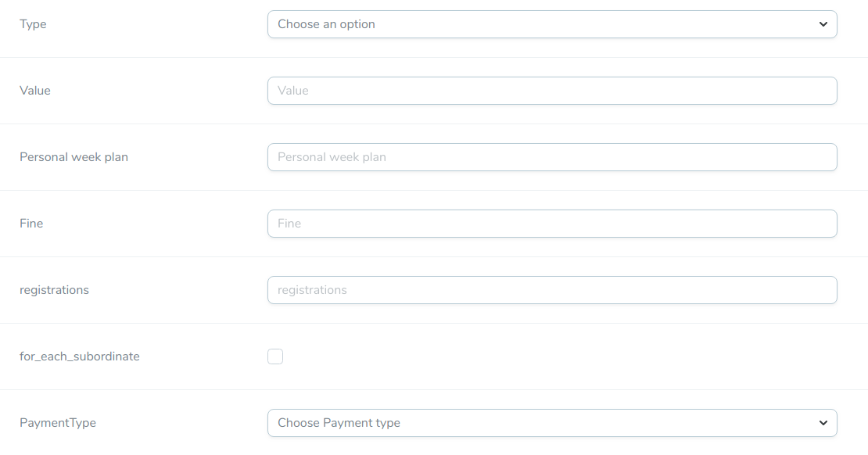Viewport: 868px width, 455px height.
Task: Click the 'Personal week plan' label on left
Action: click(74, 157)
